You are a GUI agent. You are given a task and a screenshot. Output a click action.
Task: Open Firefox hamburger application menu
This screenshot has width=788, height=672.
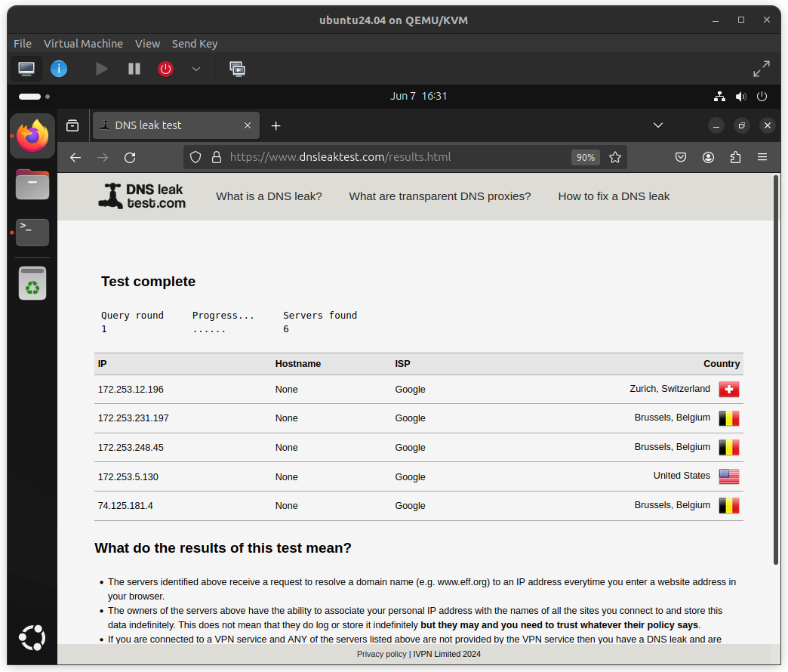coord(762,157)
